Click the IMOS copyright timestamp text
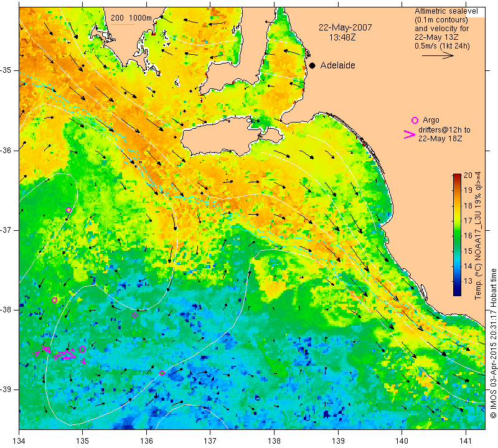This screenshot has width=498, height=448. click(x=493, y=343)
